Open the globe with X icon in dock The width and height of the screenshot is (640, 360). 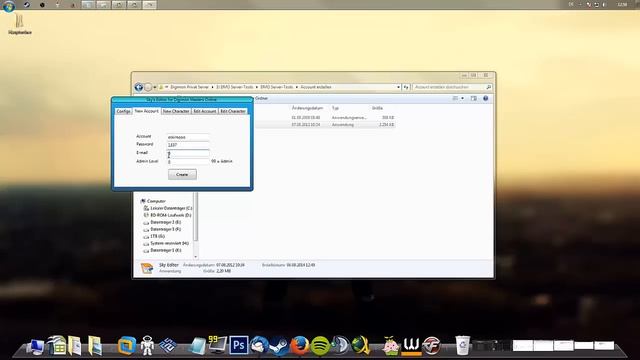pyautogui.click(x=360, y=345)
